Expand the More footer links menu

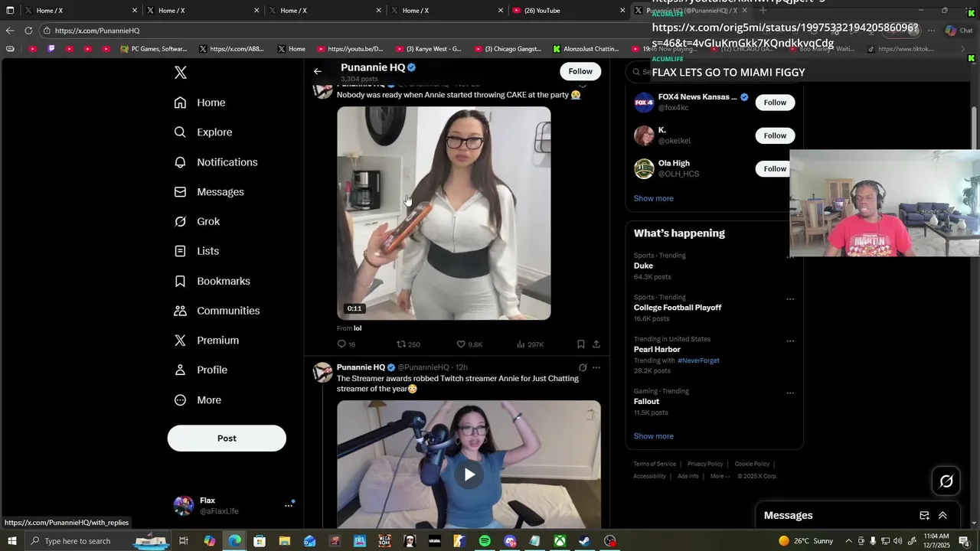pyautogui.click(x=720, y=476)
